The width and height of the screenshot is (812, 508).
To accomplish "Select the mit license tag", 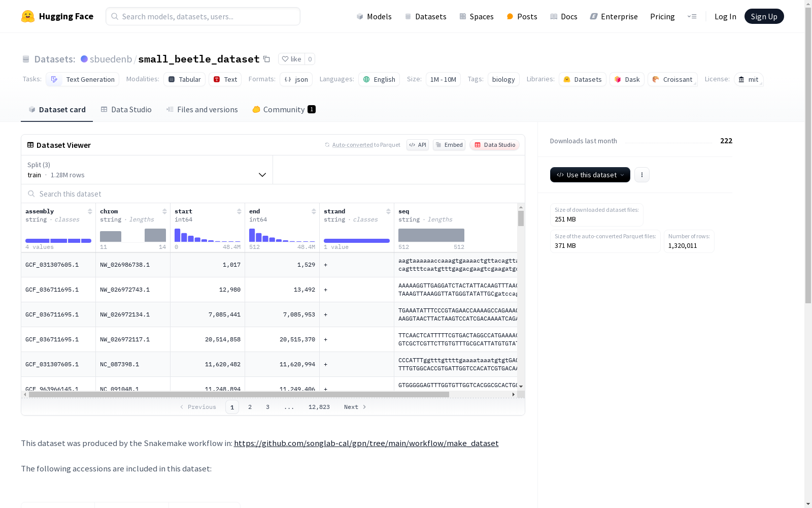I will [x=749, y=79].
